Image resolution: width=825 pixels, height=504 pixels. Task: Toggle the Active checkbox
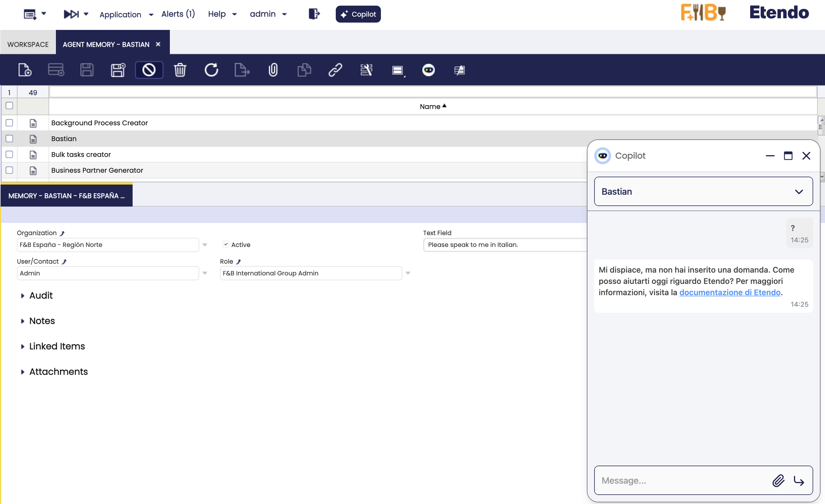click(226, 244)
